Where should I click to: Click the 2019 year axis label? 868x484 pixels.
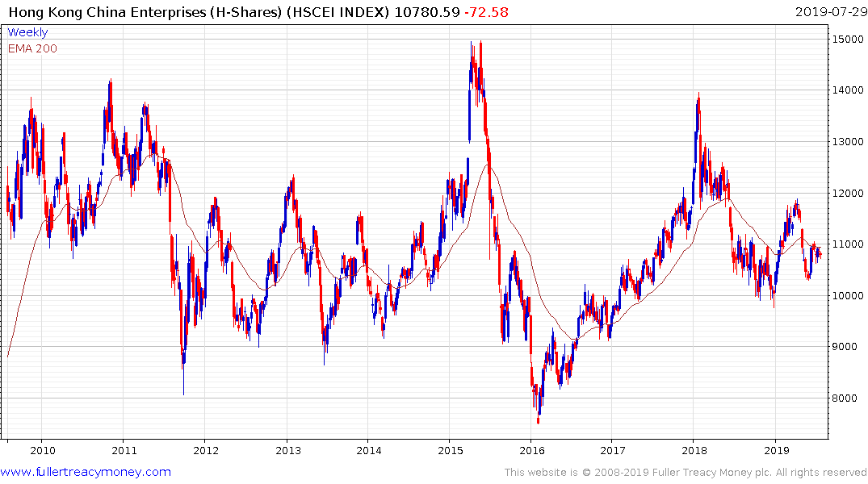[x=777, y=450]
